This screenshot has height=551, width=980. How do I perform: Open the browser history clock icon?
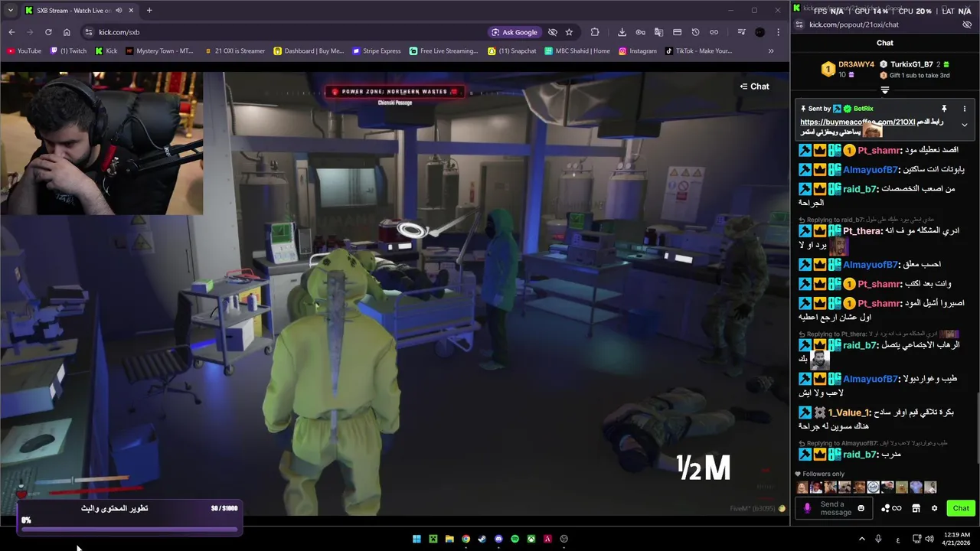[x=695, y=32]
